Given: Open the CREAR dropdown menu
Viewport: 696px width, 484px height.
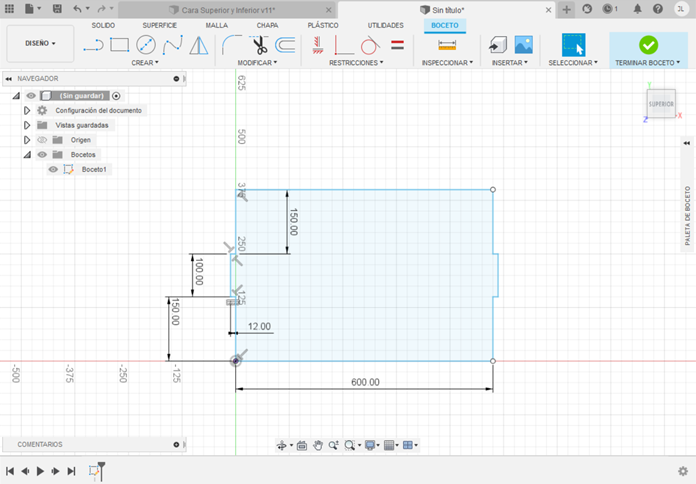Looking at the screenshot, I should [x=145, y=63].
